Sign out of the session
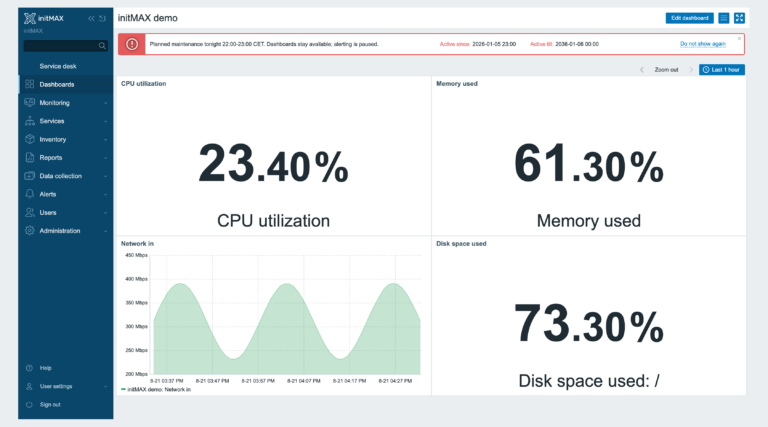The image size is (768, 427). [50, 404]
